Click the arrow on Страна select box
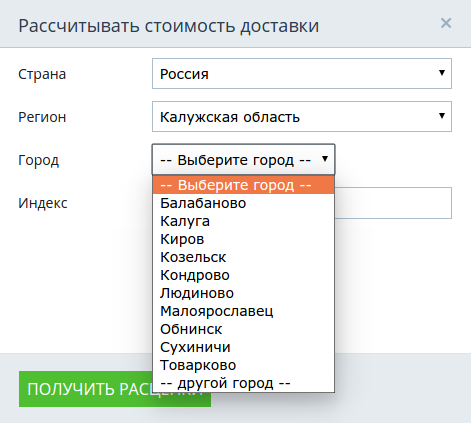Screen dimensions: 471x423 [442, 73]
